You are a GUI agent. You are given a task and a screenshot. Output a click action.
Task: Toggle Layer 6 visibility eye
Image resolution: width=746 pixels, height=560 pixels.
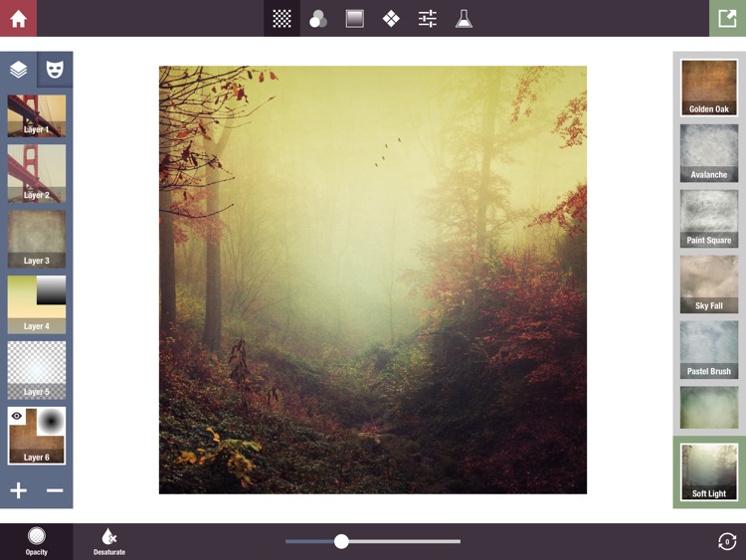point(17,416)
